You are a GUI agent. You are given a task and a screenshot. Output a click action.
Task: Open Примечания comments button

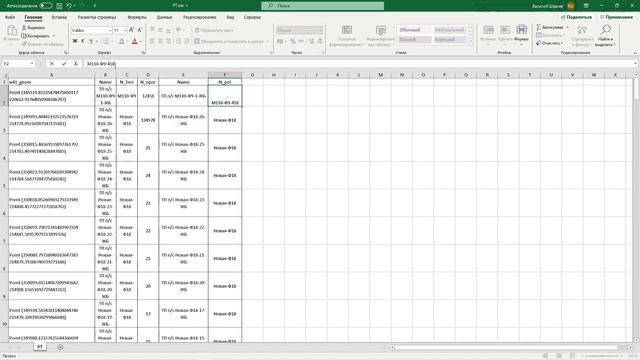coord(616,17)
